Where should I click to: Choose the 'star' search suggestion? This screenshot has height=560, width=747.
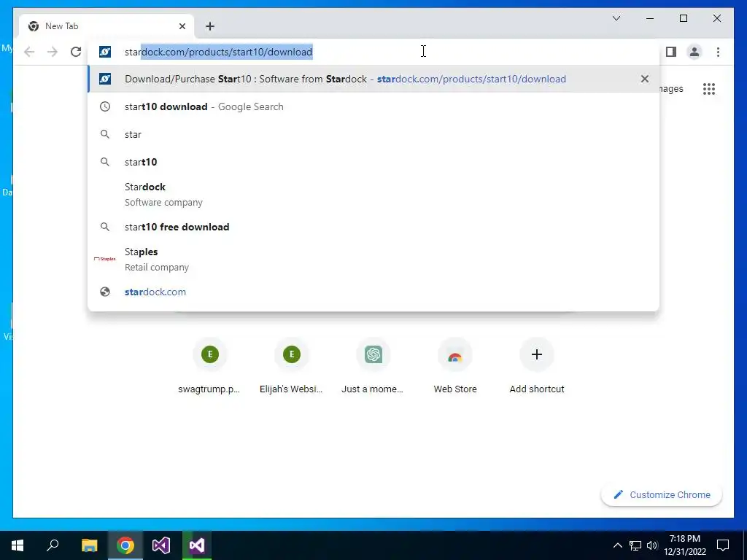coord(373,134)
